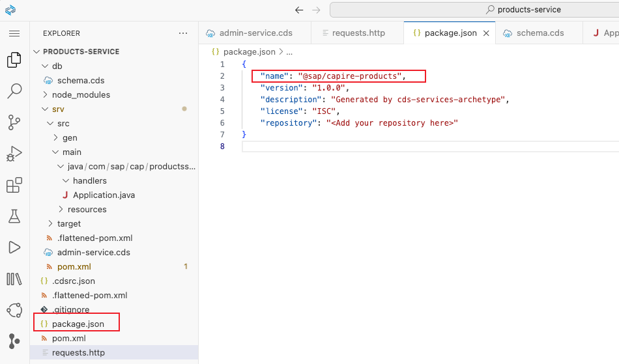Select .cdsrc.json in the explorer
The width and height of the screenshot is (619, 364).
click(x=73, y=281)
